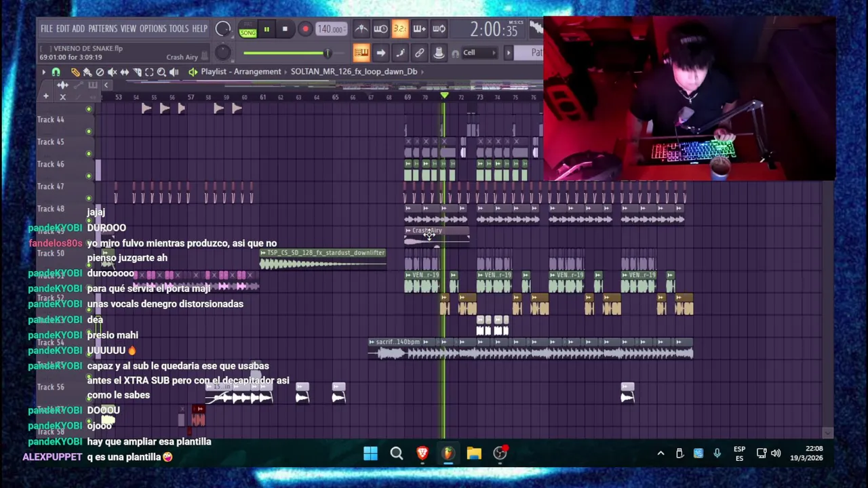Open the Cell snap dropdown

point(479,53)
